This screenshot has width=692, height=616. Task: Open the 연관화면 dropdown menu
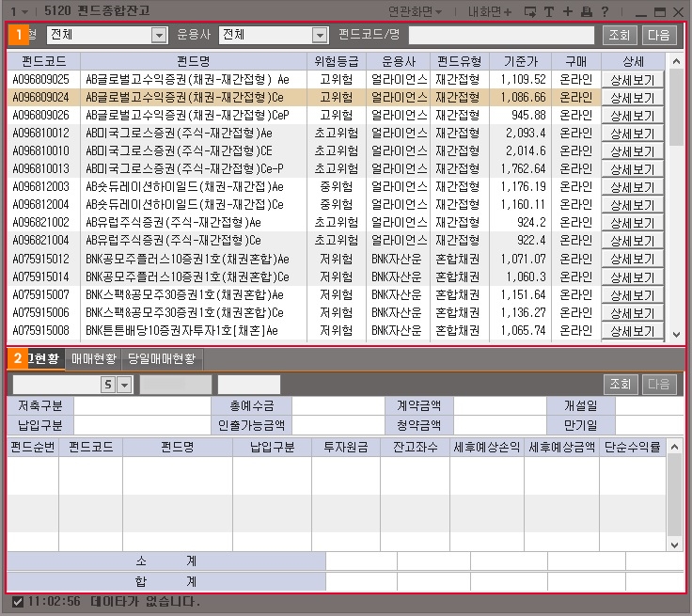point(415,12)
